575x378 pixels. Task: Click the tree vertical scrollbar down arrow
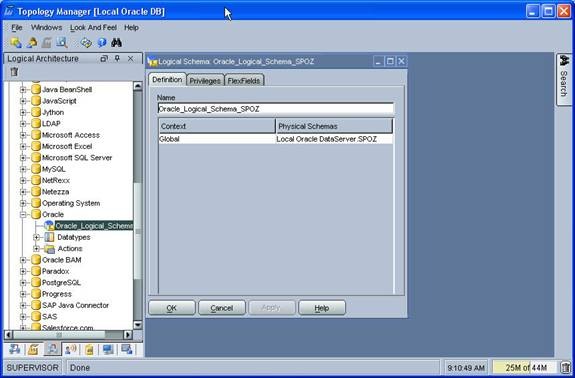pyautogui.click(x=138, y=324)
